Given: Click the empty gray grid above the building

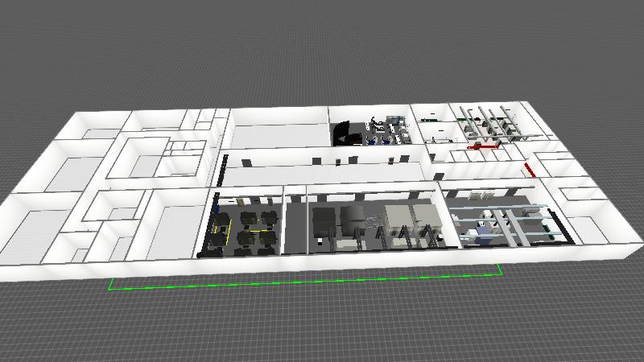Looking at the screenshot, I should (322, 48).
